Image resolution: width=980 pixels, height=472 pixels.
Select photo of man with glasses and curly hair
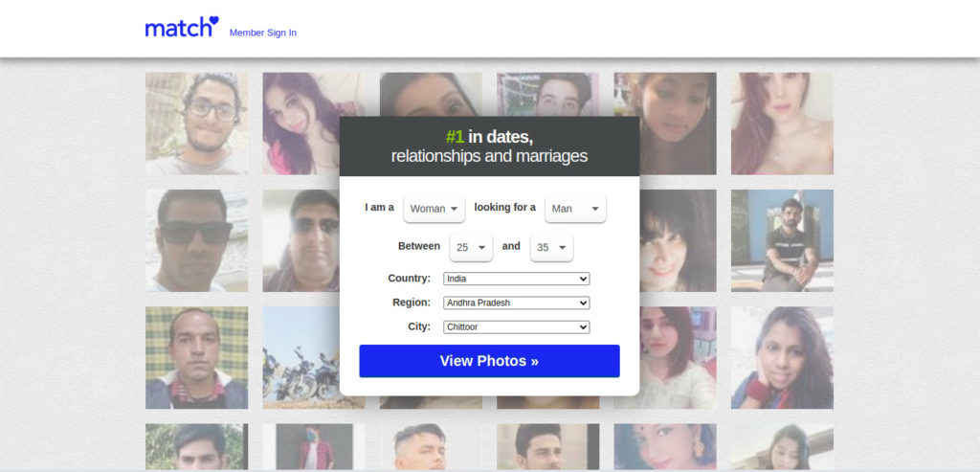[197, 124]
